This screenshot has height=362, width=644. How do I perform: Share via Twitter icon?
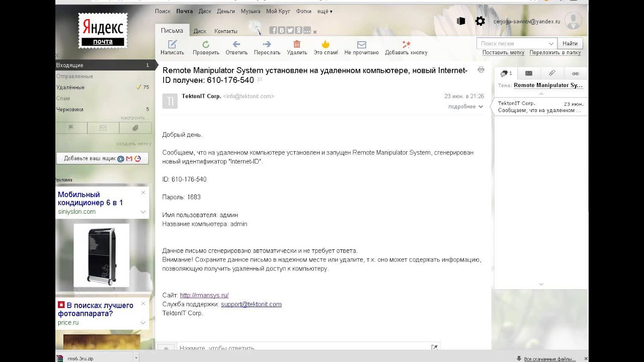290,30
